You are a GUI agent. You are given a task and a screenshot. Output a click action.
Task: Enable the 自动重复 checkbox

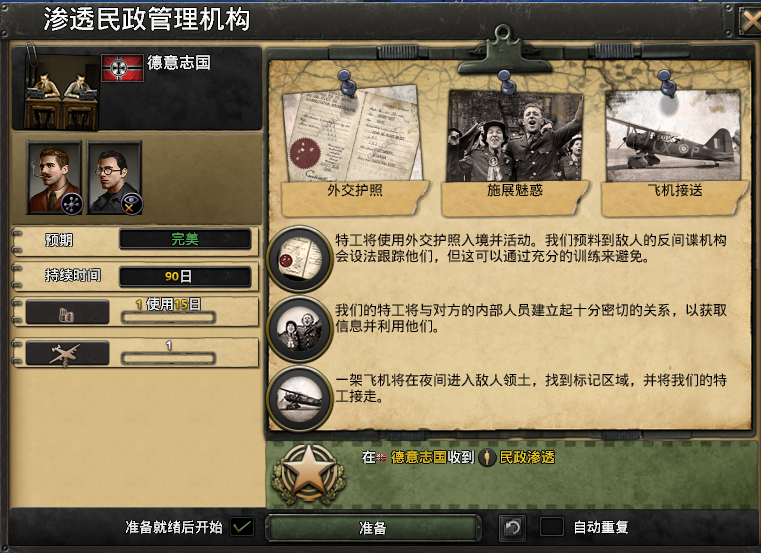click(552, 527)
